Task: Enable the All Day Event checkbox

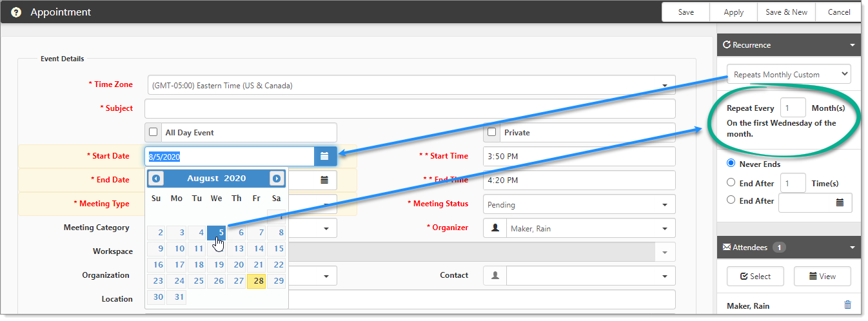Action: 153,132
